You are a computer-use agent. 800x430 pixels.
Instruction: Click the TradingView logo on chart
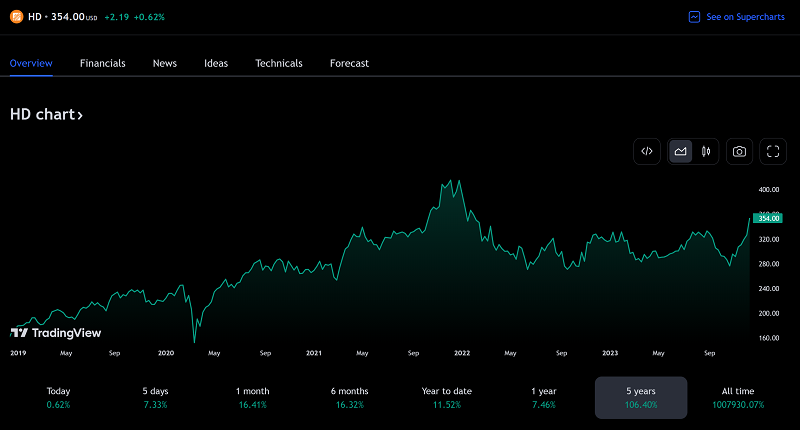(x=48, y=332)
